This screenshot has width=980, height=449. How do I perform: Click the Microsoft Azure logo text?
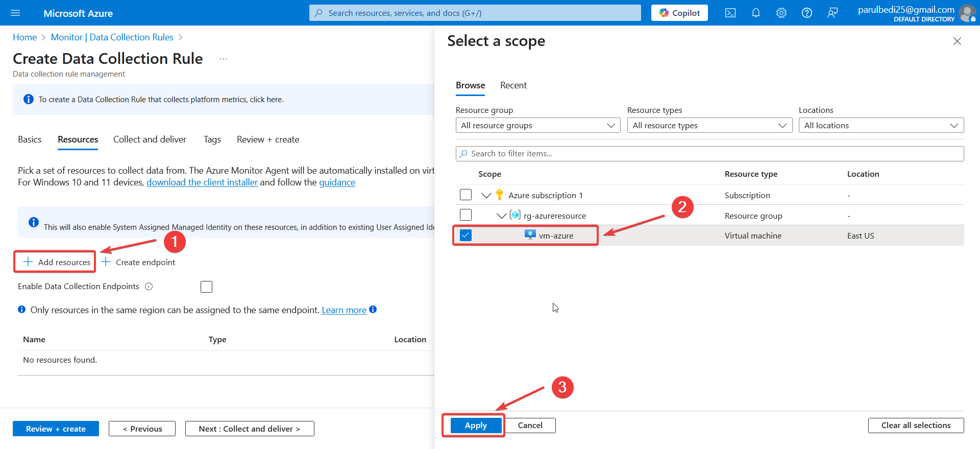[78, 13]
